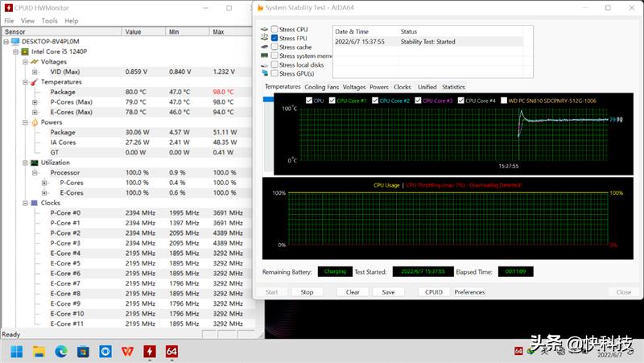Expand E-Cores (Max) temperature row
This screenshot has height=363, width=644.
pos(35,112)
